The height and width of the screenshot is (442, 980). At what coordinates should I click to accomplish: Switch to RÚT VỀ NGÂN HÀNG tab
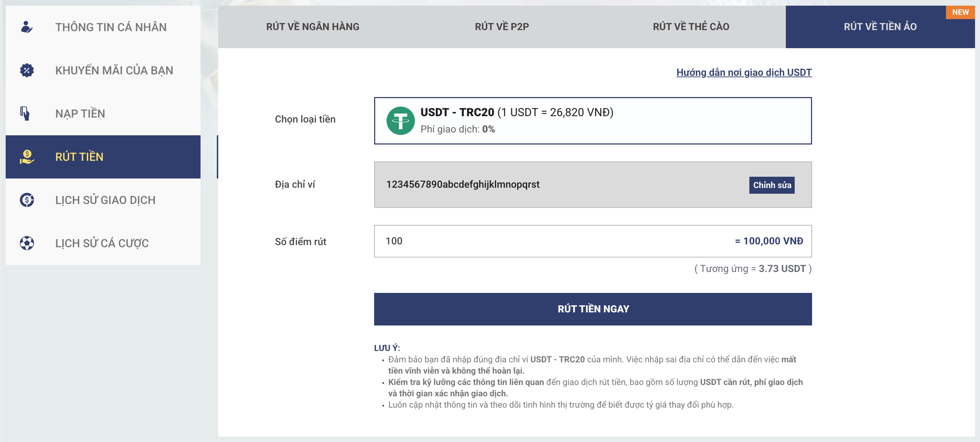pos(312,27)
